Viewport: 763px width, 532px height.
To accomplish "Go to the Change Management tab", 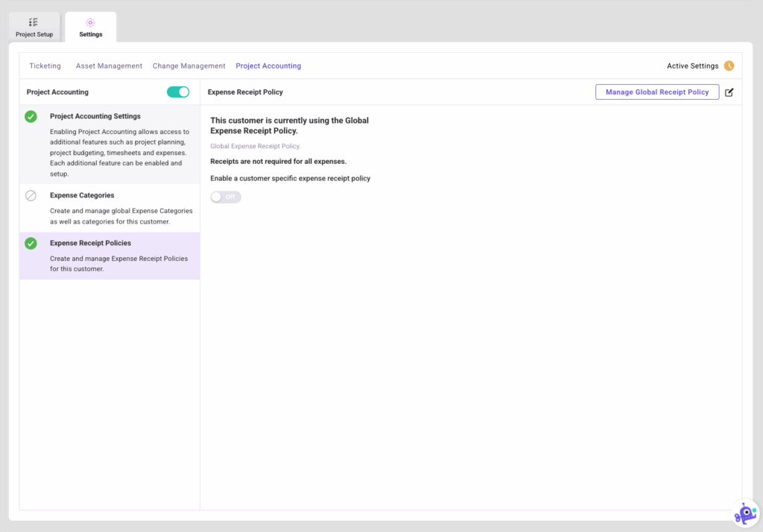I will (189, 66).
